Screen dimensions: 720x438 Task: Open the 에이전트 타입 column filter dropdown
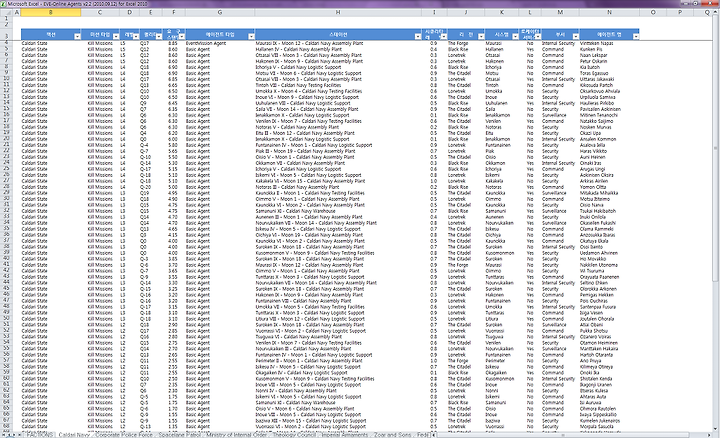click(251, 36)
